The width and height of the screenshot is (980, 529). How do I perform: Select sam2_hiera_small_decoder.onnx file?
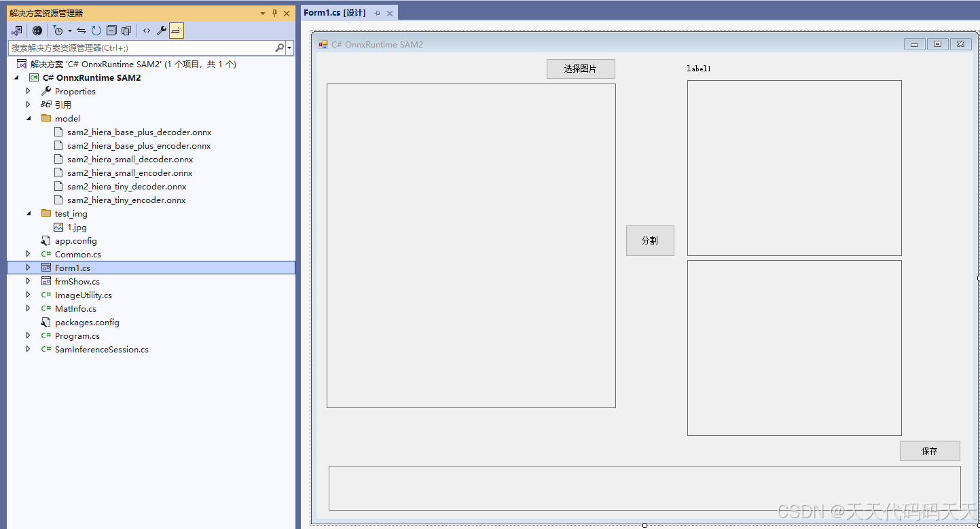[130, 160]
